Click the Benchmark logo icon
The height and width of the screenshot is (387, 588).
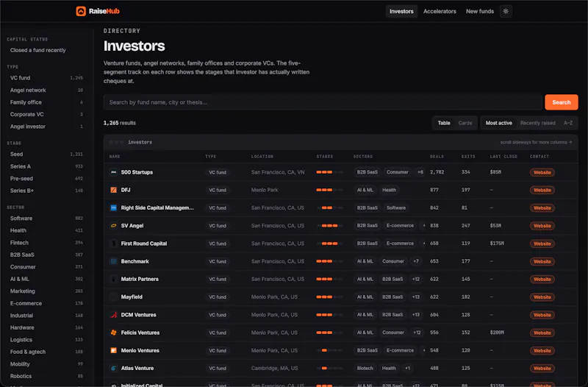point(113,261)
